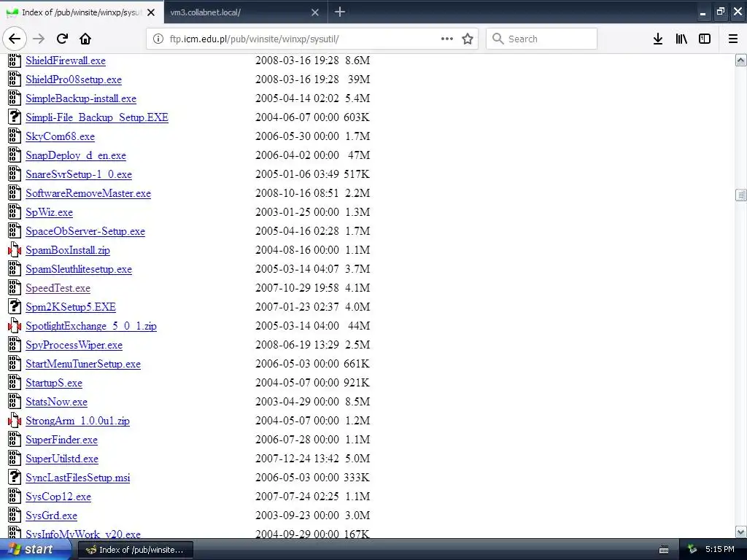
Task: Download StartupS.exe
Action: 54,383
